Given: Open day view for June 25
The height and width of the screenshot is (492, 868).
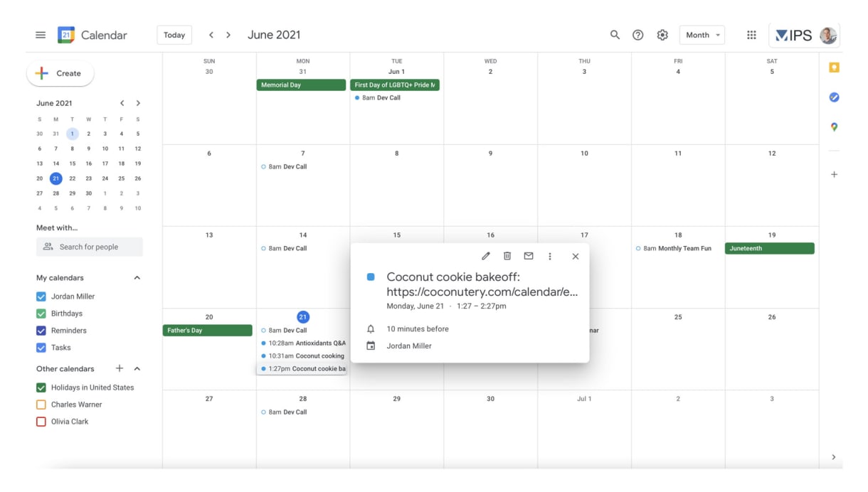Looking at the screenshot, I should (x=678, y=316).
